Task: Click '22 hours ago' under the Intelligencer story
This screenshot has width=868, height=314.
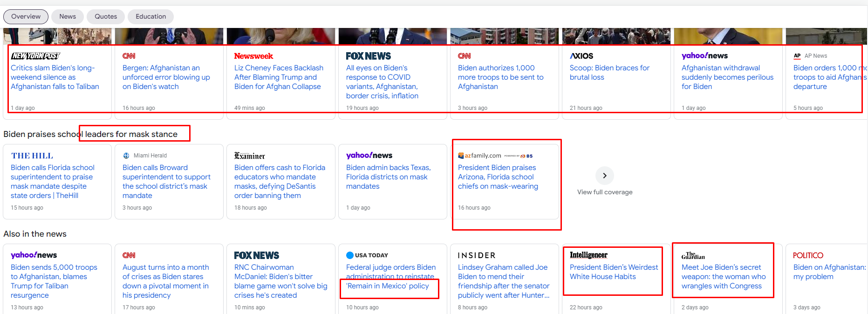Action: coord(586,307)
